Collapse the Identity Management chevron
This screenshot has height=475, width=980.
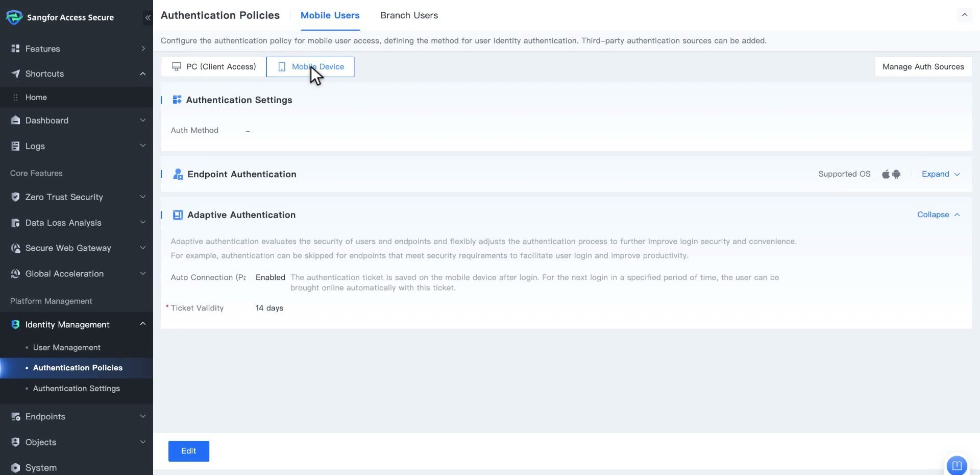pyautogui.click(x=143, y=324)
